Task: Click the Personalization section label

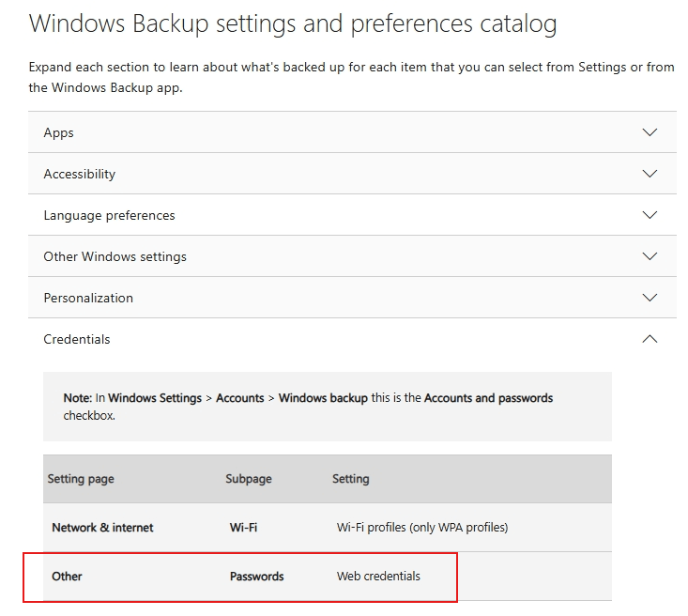Action: [88, 298]
